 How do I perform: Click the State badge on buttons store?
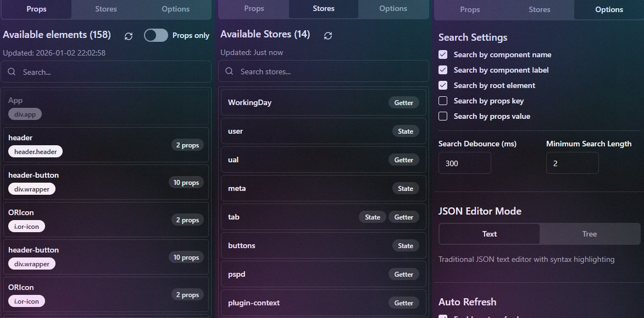click(406, 245)
